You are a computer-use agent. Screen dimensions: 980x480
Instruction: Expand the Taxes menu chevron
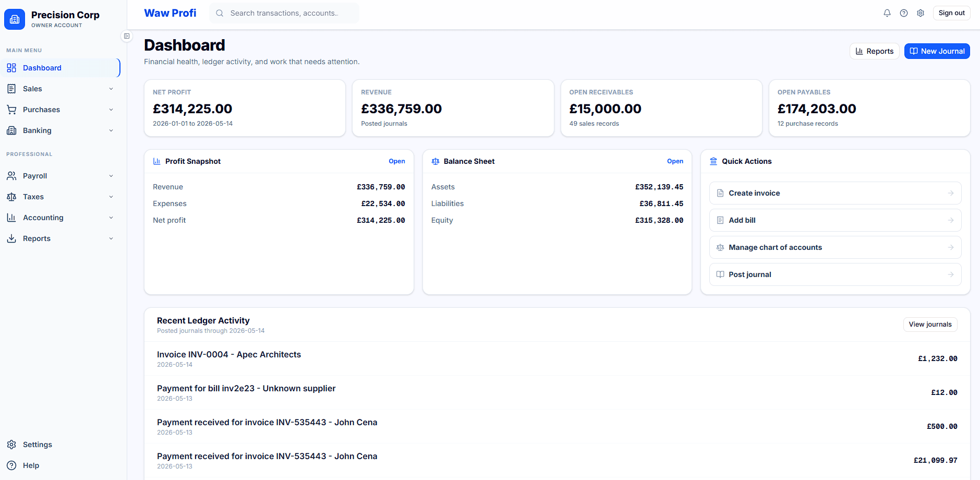(x=111, y=197)
